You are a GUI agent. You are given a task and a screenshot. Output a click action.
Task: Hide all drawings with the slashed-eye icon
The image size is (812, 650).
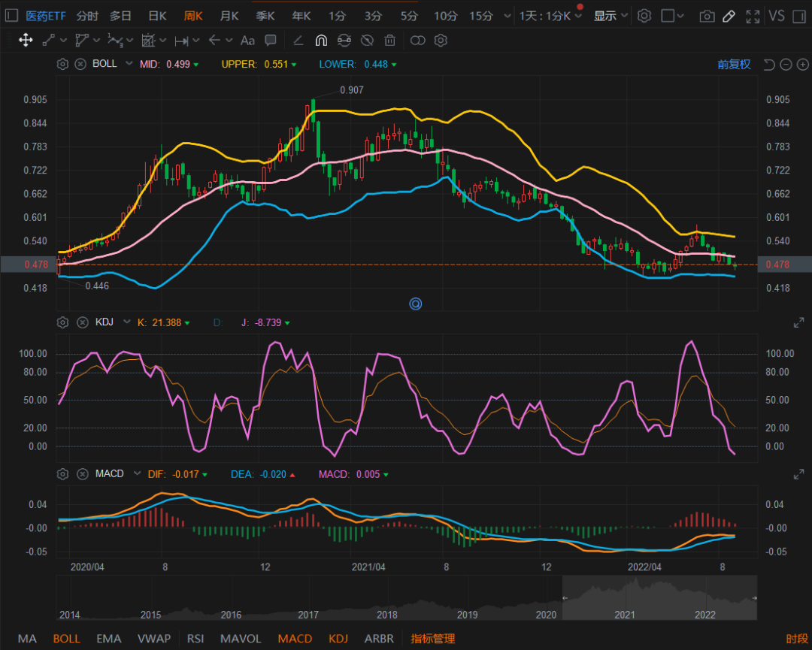click(x=367, y=40)
